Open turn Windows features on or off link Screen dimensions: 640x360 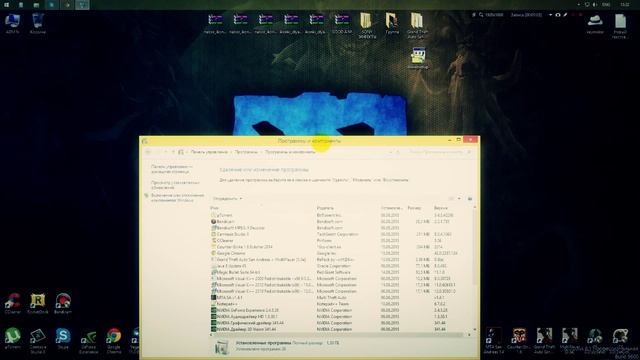177,198
